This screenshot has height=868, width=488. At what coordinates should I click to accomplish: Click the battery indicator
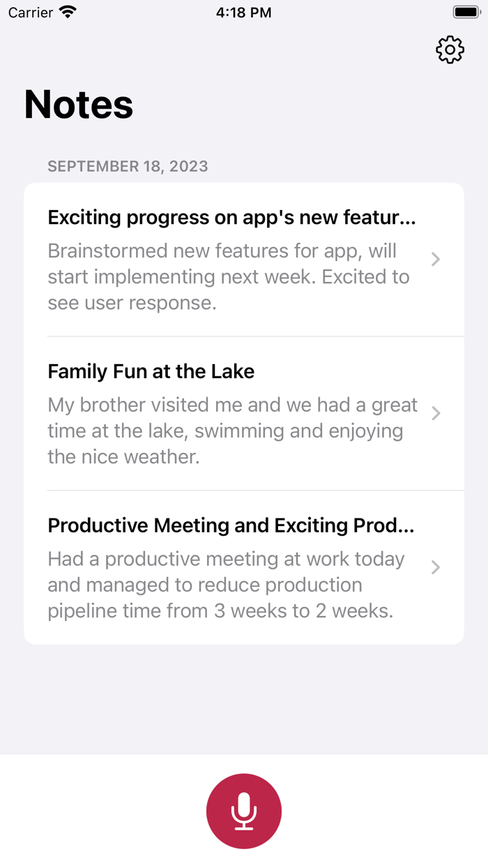[x=466, y=11]
